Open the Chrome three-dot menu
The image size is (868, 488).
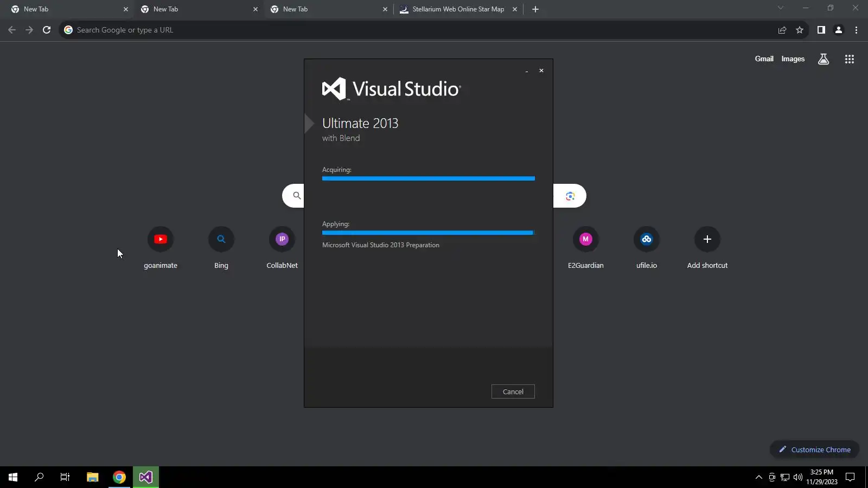coord(856,30)
